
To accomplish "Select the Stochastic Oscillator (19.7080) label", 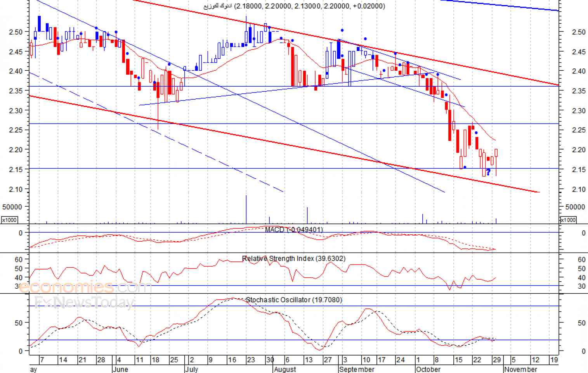I will 294,300.
